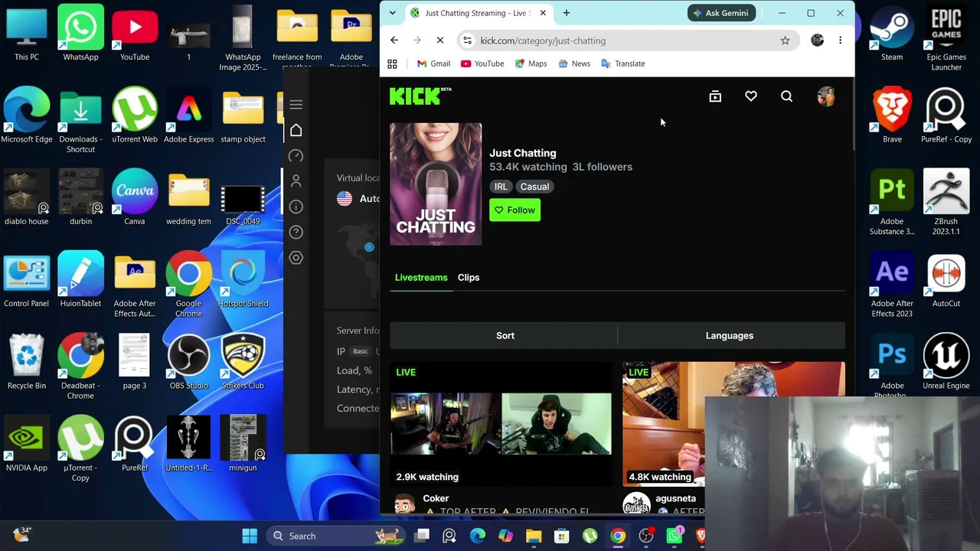Open the Just Chatting category cover image
The width and height of the screenshot is (980, 551).
tap(436, 184)
